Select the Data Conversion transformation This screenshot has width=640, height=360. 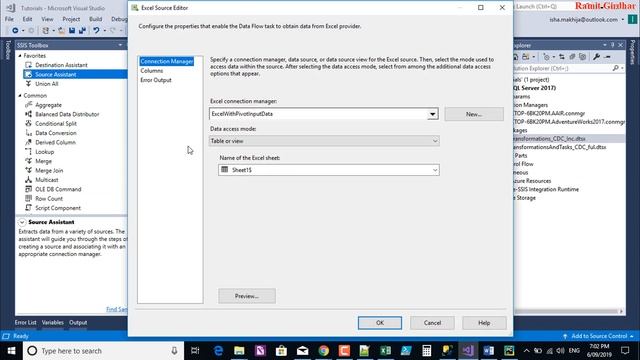(56, 133)
